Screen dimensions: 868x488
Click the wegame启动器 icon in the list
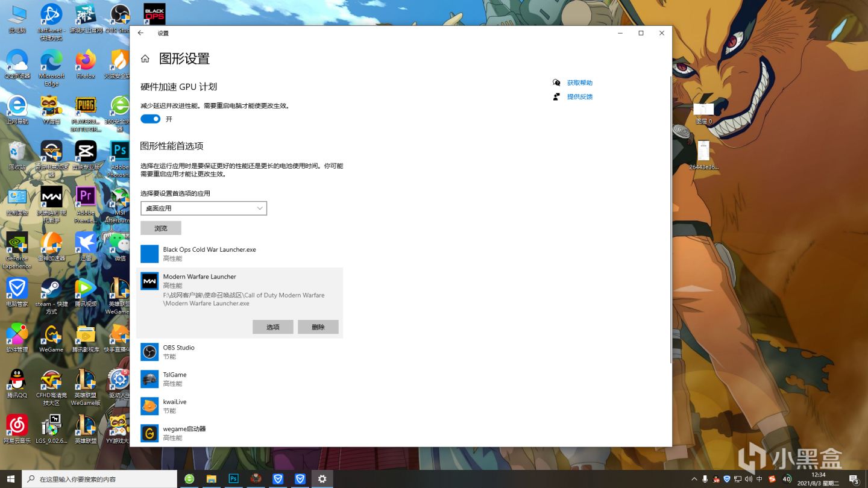(x=149, y=433)
